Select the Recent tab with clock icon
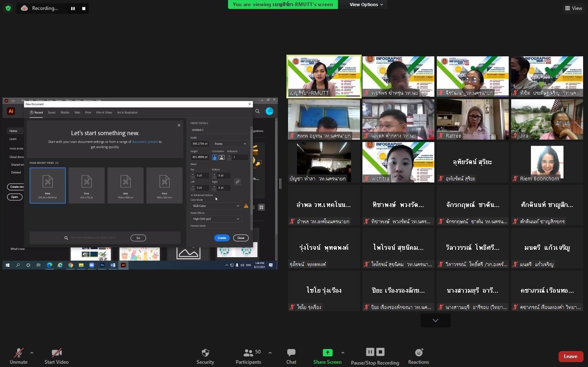 pyautogui.click(x=36, y=113)
